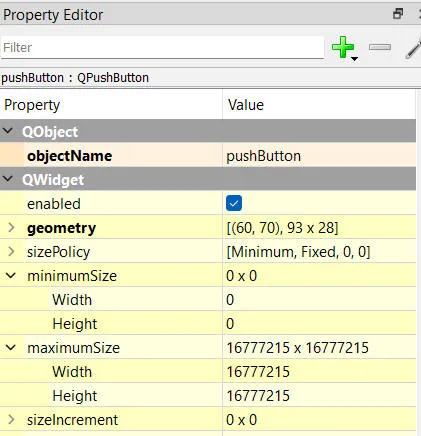Click the green plus add property icon
Viewport: 421px width, 436px height.
[343, 47]
